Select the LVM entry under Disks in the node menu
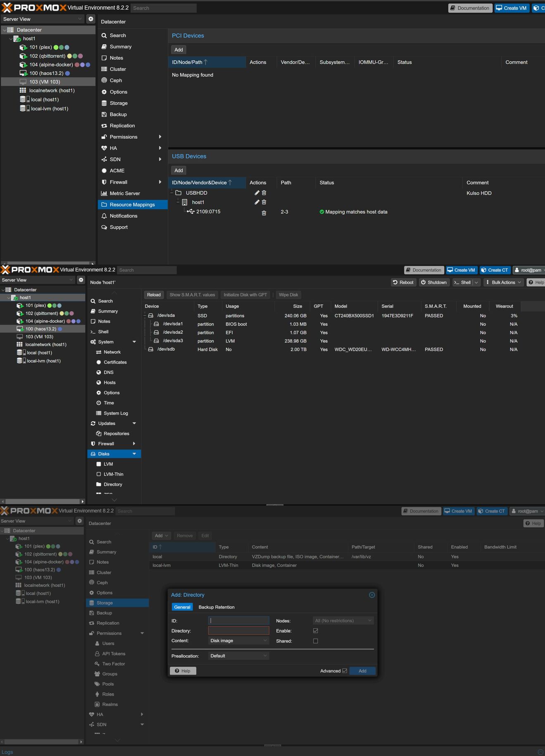Viewport: 545px width, 756px height. tap(108, 464)
